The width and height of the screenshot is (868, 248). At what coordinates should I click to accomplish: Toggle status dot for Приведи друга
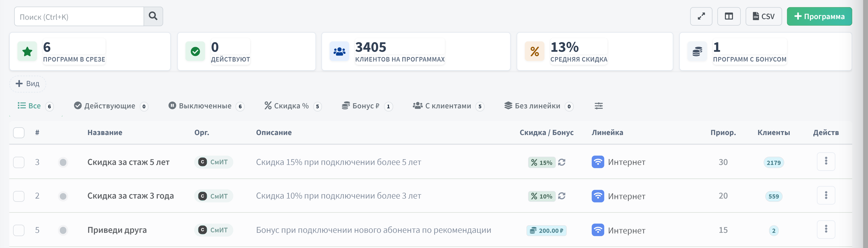pyautogui.click(x=63, y=230)
